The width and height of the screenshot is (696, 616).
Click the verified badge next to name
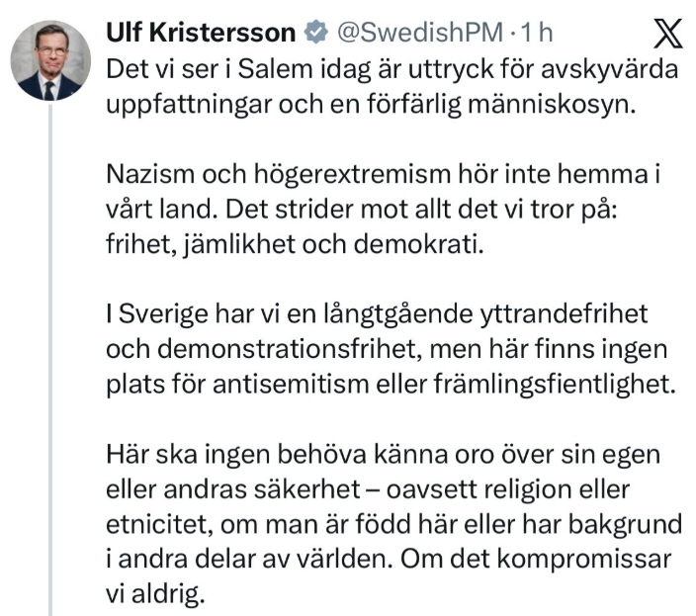click(314, 33)
